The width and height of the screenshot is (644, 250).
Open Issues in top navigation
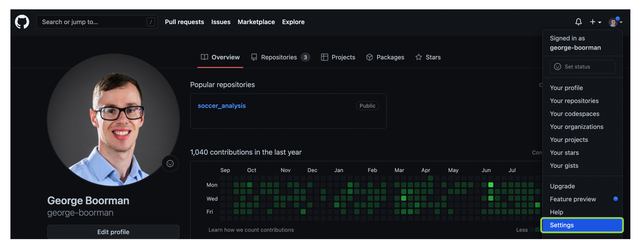point(221,22)
